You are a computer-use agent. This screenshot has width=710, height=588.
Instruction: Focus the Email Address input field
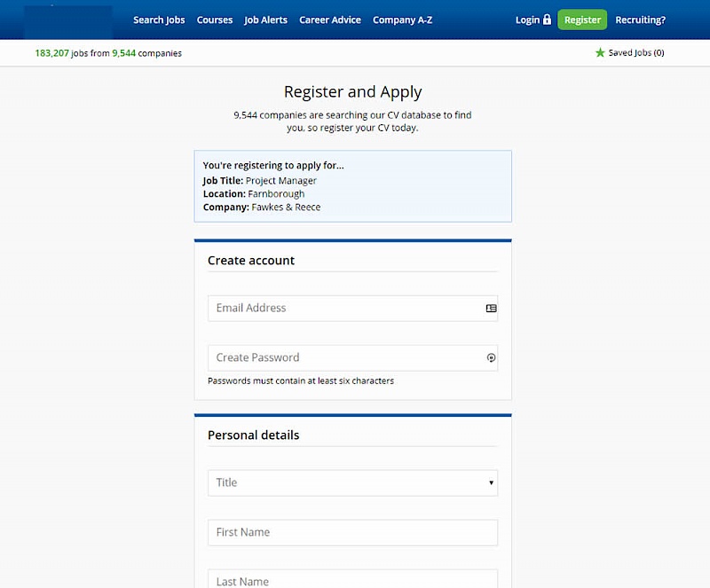click(x=346, y=309)
